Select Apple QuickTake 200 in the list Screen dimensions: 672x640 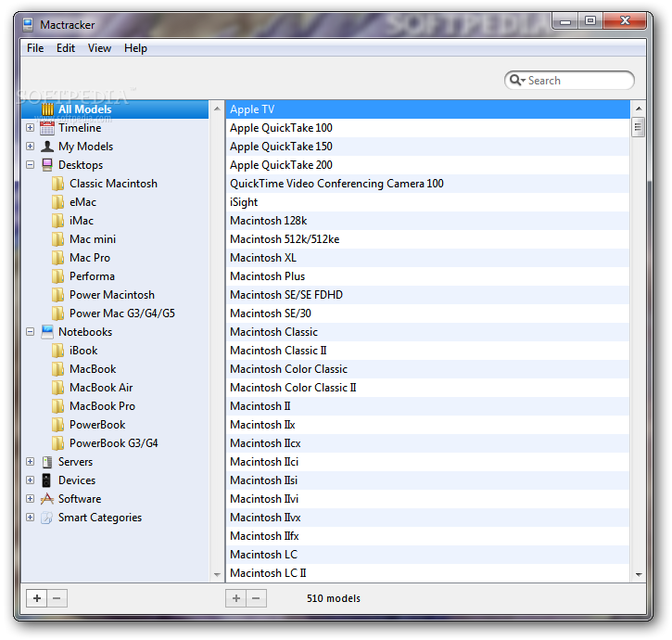[x=427, y=165]
